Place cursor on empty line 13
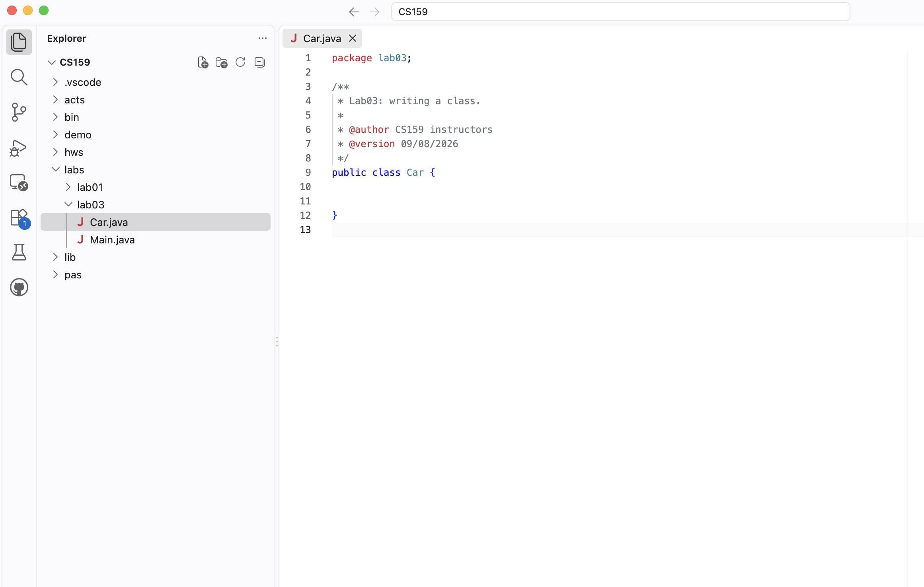Viewport: 924px width, 587px height. coord(627,230)
